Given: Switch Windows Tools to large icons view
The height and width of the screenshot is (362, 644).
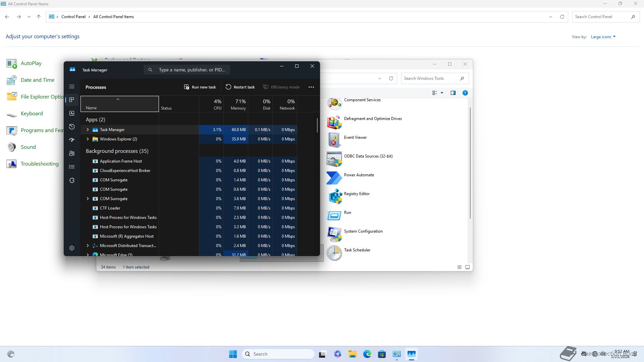Looking at the screenshot, I should [467, 267].
